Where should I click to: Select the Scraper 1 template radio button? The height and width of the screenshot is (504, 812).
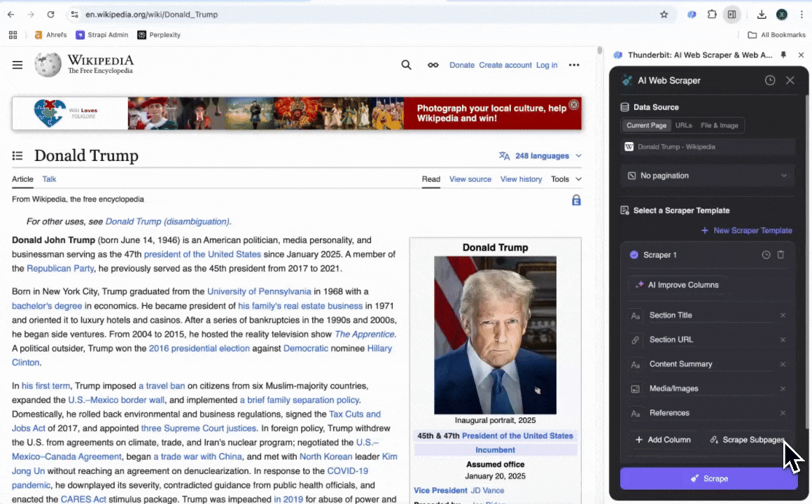tap(633, 255)
